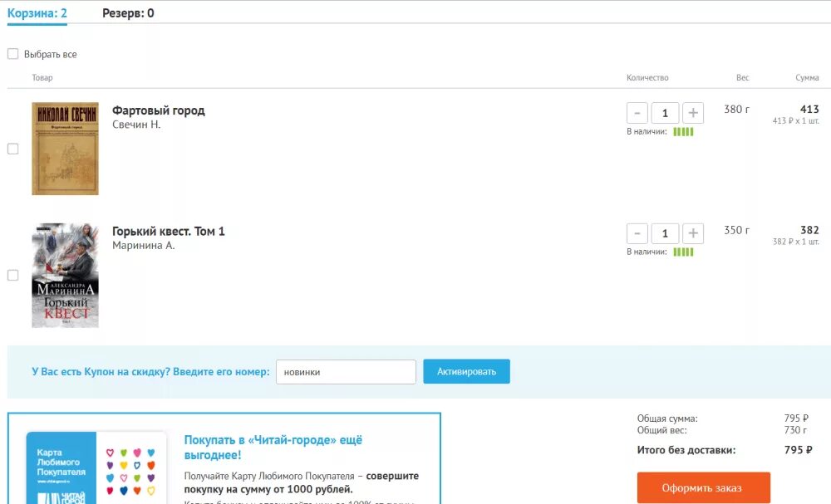Click the 382 sum for Горький квест
The height and width of the screenshot is (504, 831).
tap(809, 230)
